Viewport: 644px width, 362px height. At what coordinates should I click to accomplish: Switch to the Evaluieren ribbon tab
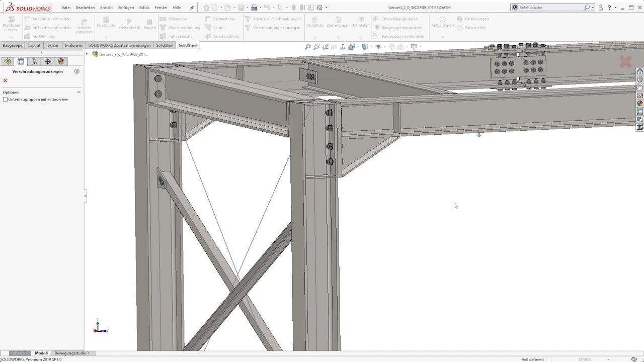click(x=74, y=45)
